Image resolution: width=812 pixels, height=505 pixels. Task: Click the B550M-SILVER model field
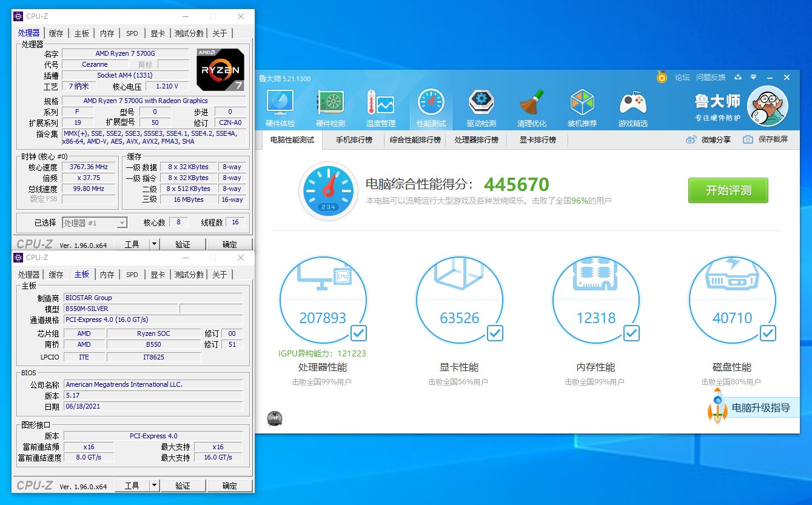click(x=121, y=309)
